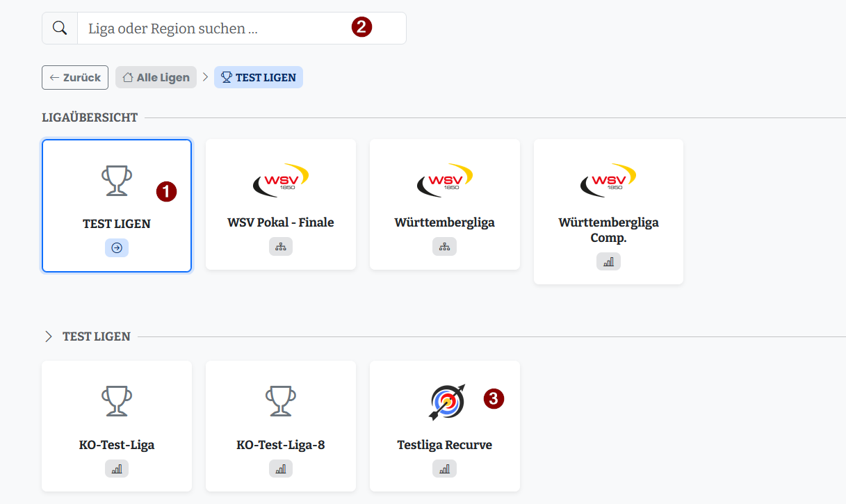Click the arrow badge under TEST LIGEN card
Screen dimensions: 846x504
pos(117,247)
